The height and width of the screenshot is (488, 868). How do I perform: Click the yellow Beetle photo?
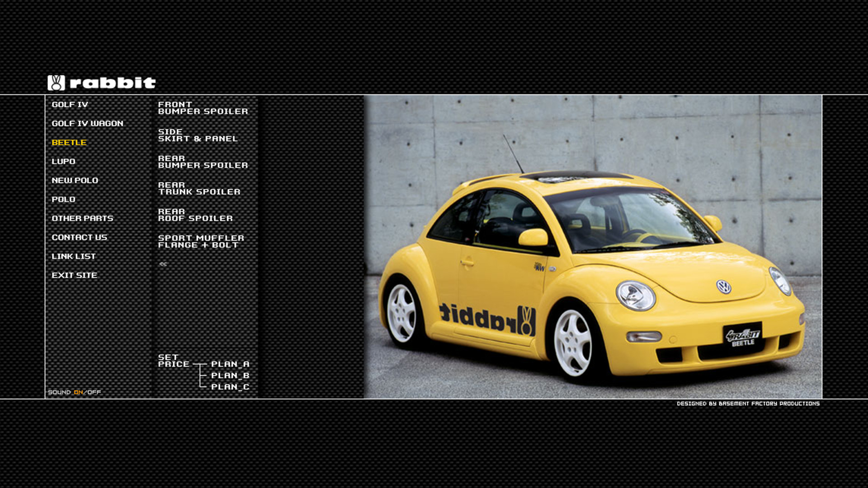tap(593, 247)
